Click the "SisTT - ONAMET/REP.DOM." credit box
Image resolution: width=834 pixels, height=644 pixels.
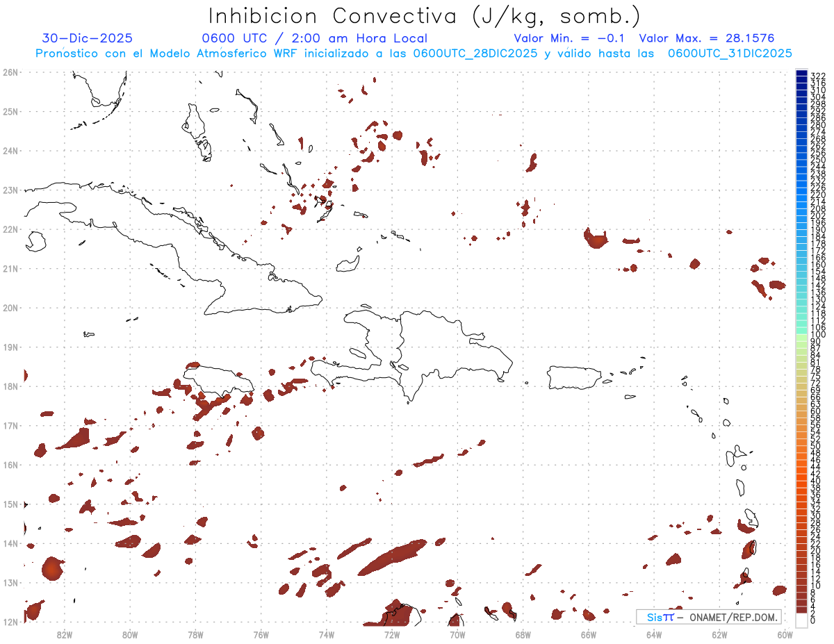(x=709, y=617)
